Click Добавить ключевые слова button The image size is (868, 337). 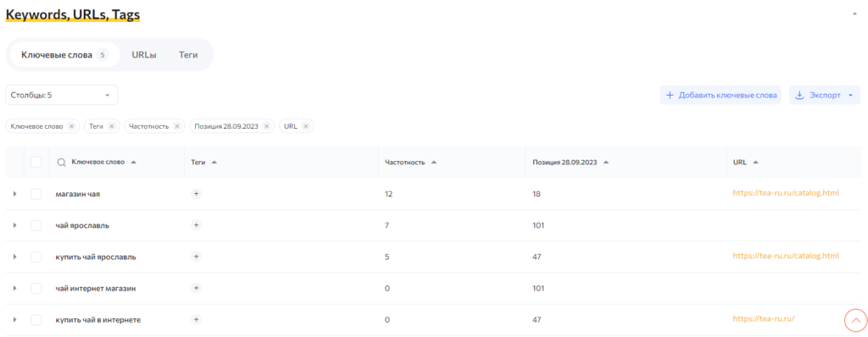click(x=721, y=95)
